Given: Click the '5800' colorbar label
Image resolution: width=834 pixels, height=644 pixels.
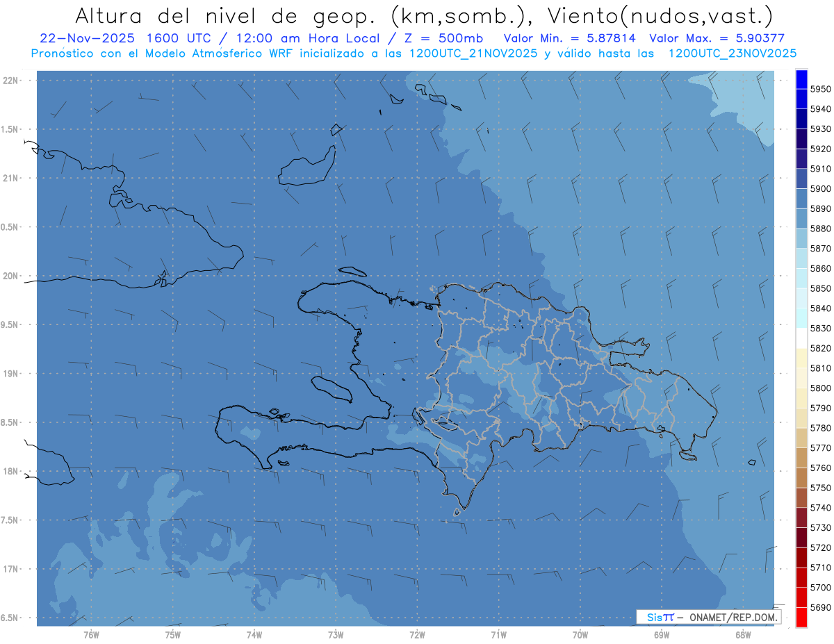Looking at the screenshot, I should pos(820,388).
